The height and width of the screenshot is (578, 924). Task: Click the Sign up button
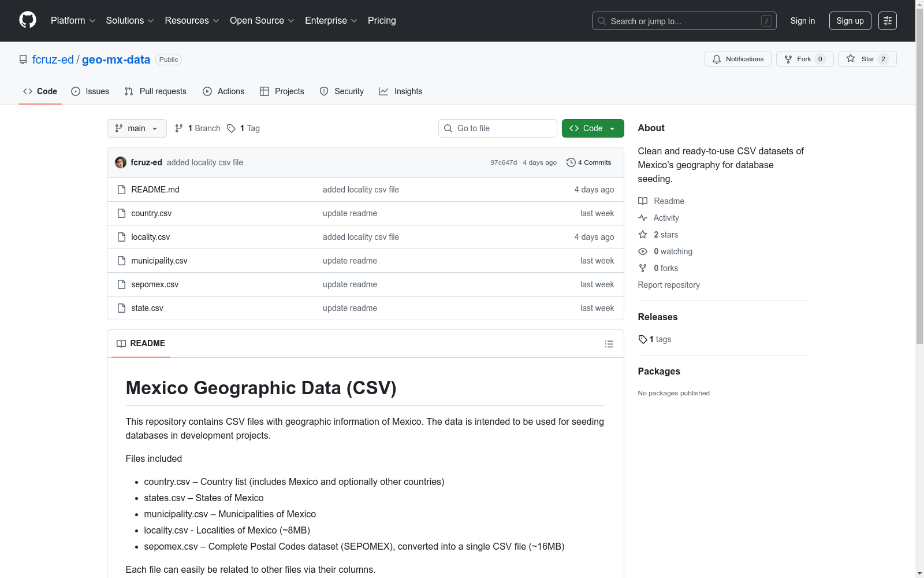(850, 21)
